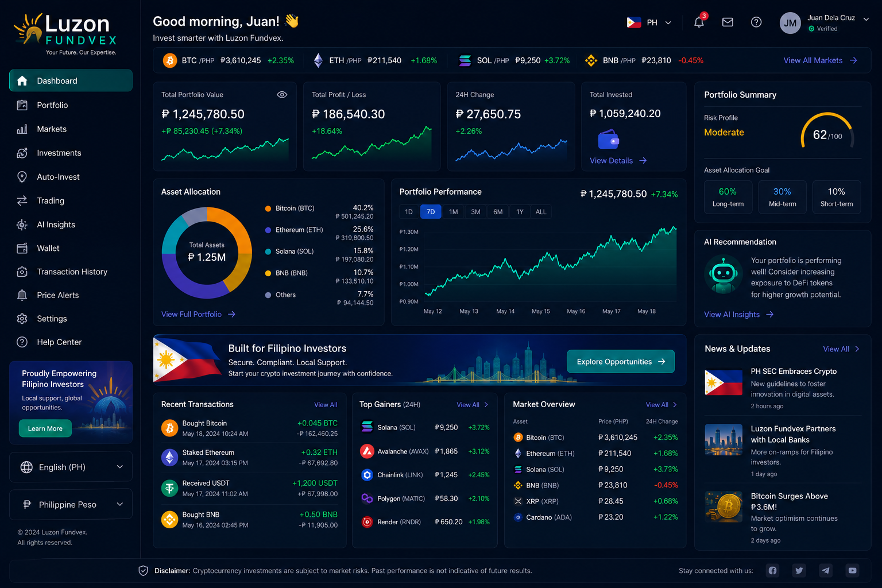882x588 pixels.
Task: Click the risk profile 62/100 gauge
Action: (827, 131)
